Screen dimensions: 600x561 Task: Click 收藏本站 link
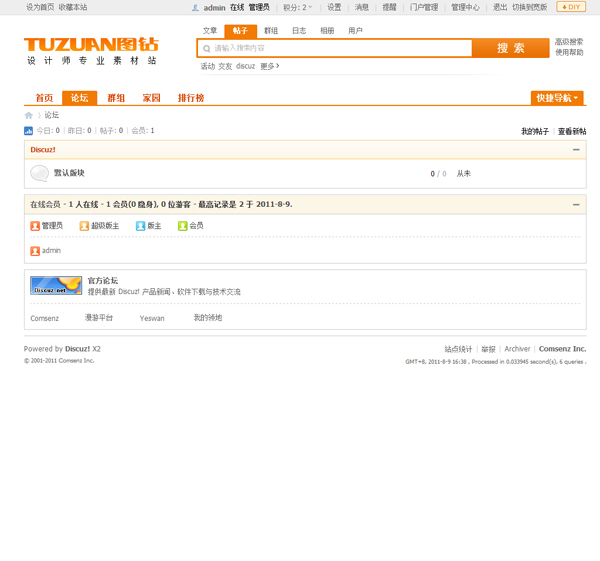[73, 7]
